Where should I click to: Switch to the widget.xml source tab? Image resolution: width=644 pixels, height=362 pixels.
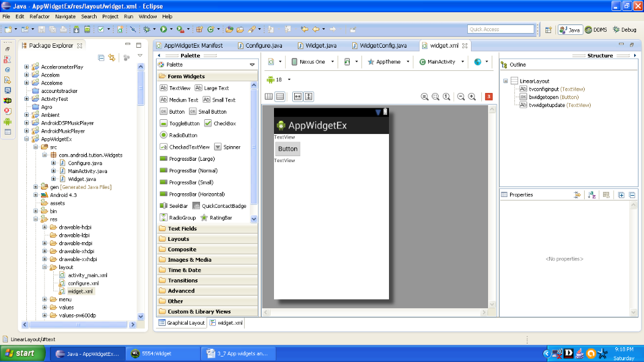click(226, 323)
